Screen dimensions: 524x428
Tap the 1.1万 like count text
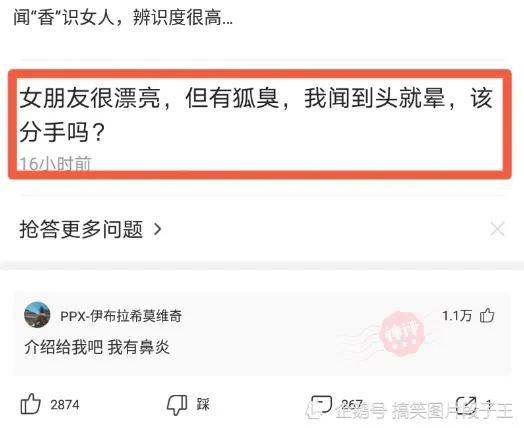[457, 315]
